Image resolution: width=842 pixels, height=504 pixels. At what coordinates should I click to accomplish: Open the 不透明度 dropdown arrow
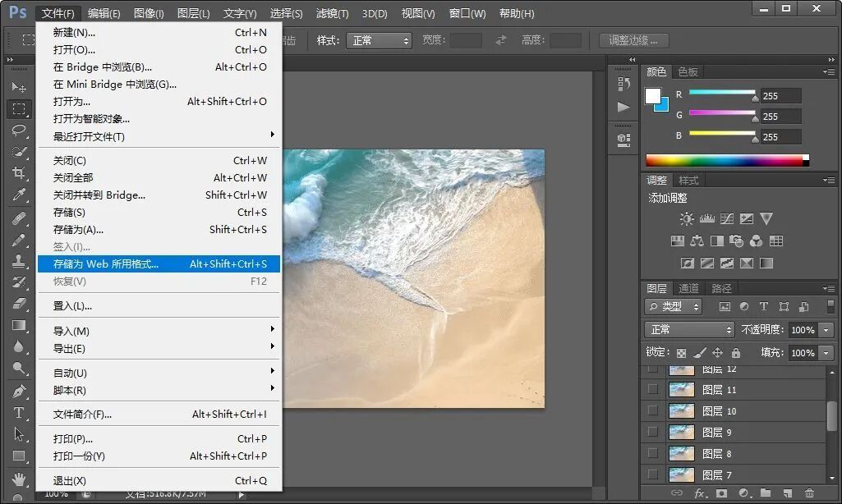point(827,329)
